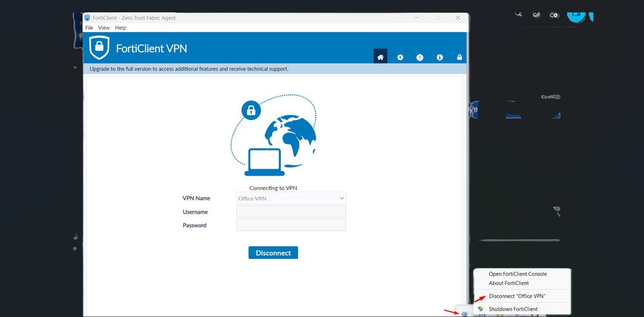Open the About info icon
This screenshot has height=317, width=644.
point(439,57)
